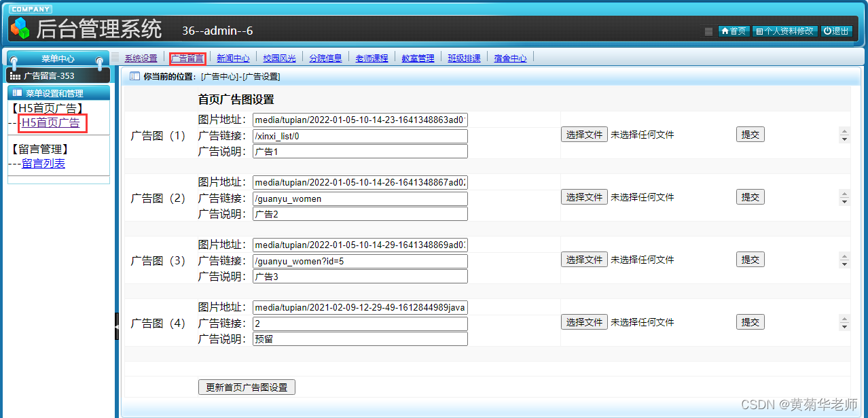Image resolution: width=868 pixels, height=418 pixels.
Task: Open the 广告留言 menu
Action: click(187, 58)
